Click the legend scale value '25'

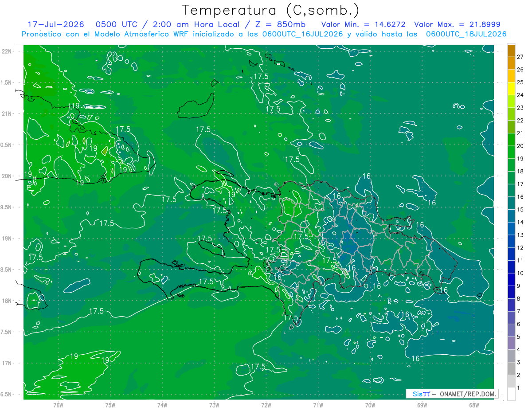(520, 82)
